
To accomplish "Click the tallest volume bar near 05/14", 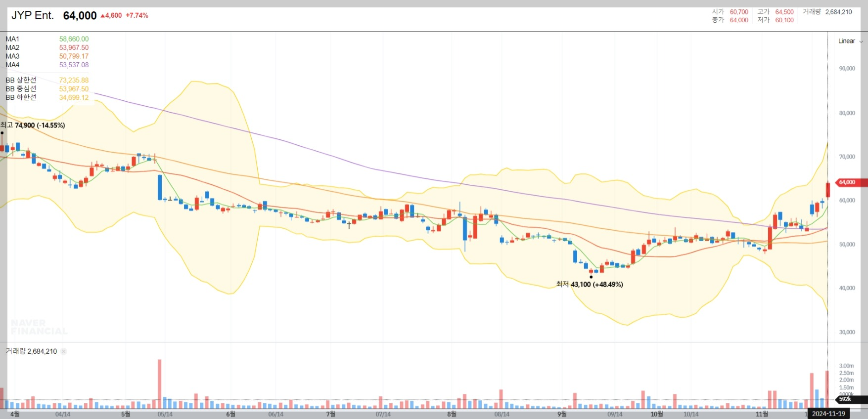I will (x=160, y=384).
